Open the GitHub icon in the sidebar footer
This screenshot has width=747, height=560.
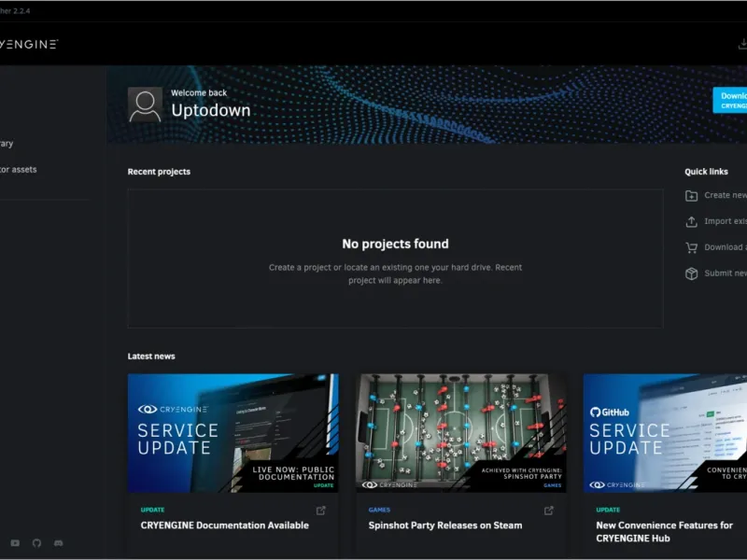36,543
